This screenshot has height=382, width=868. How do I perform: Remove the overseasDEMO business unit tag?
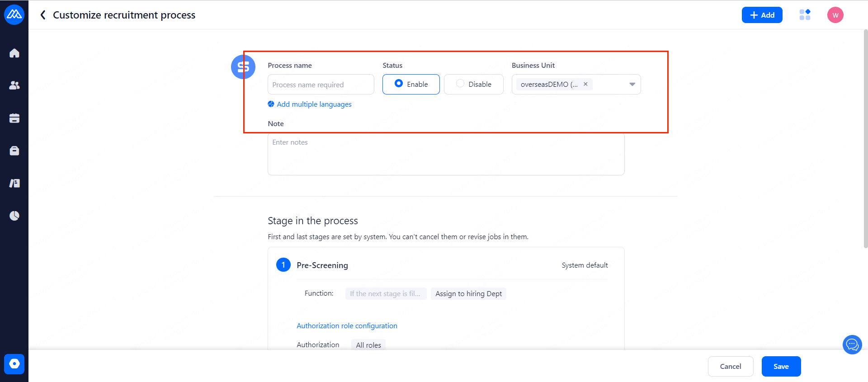(585, 84)
